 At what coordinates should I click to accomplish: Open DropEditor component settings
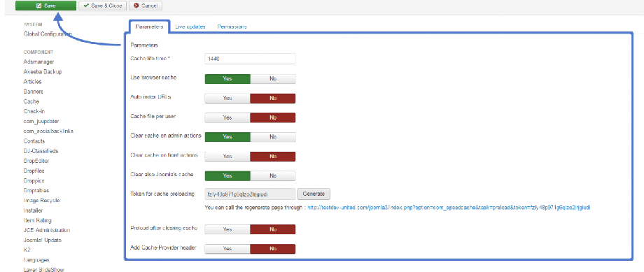coord(36,161)
